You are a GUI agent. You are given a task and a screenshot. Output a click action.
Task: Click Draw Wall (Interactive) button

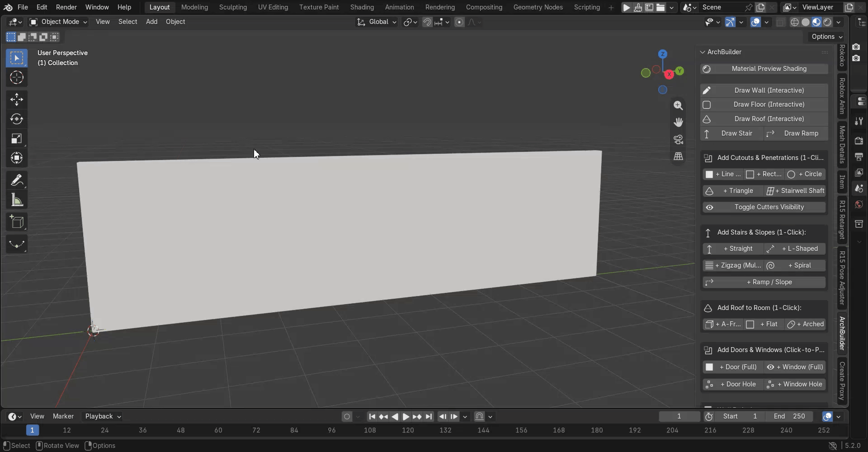764,90
